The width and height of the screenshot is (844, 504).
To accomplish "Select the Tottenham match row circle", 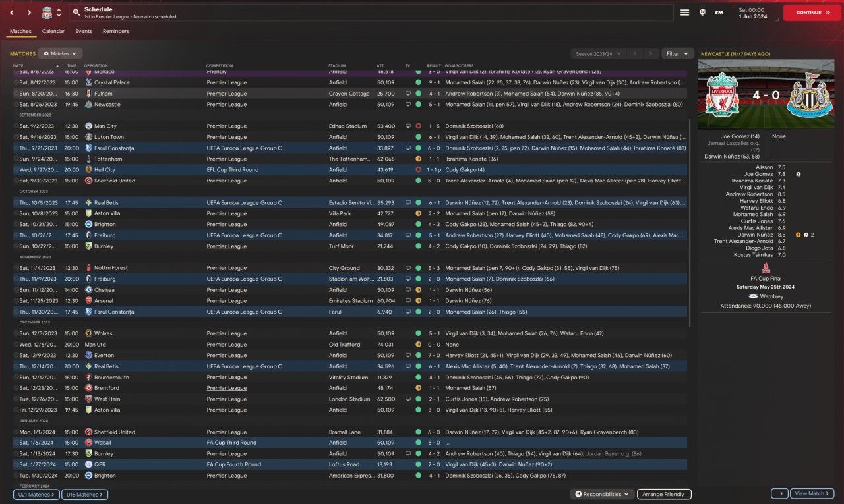I will (16, 159).
